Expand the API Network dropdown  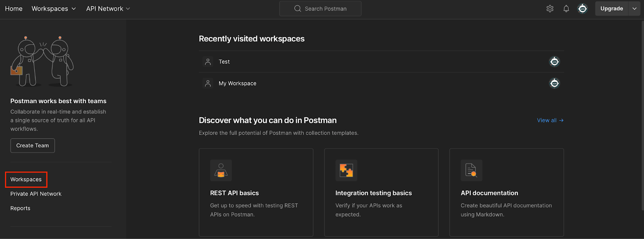(x=108, y=8)
